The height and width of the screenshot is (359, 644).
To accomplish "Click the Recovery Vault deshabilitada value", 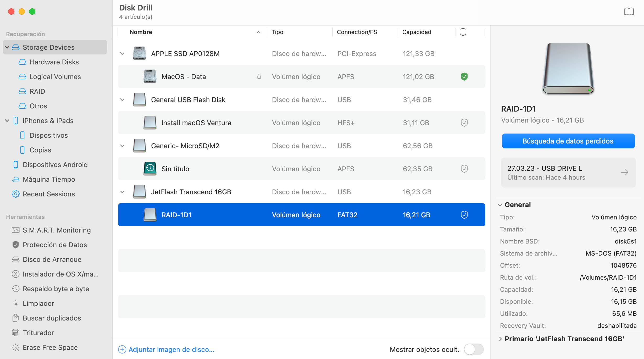I will tap(617, 326).
